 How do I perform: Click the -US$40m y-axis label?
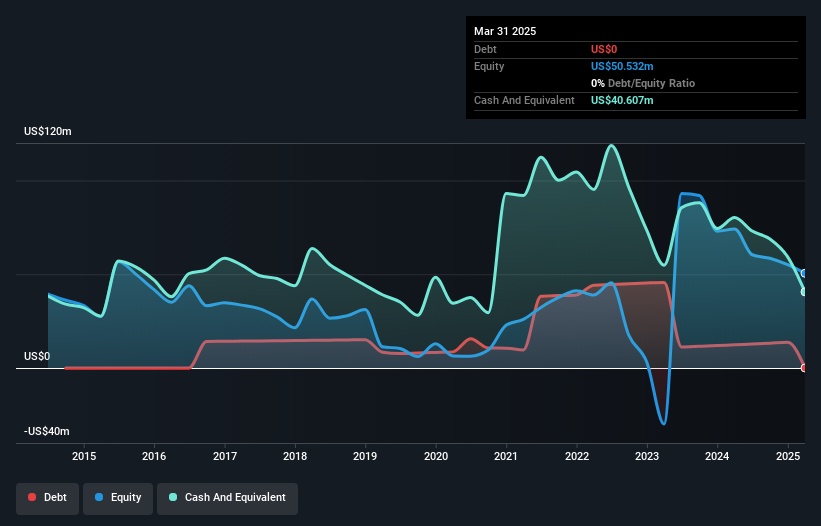click(47, 431)
